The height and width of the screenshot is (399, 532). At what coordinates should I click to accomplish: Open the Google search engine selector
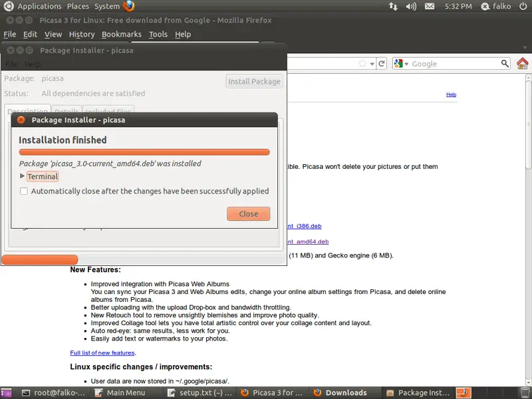pyautogui.click(x=401, y=63)
